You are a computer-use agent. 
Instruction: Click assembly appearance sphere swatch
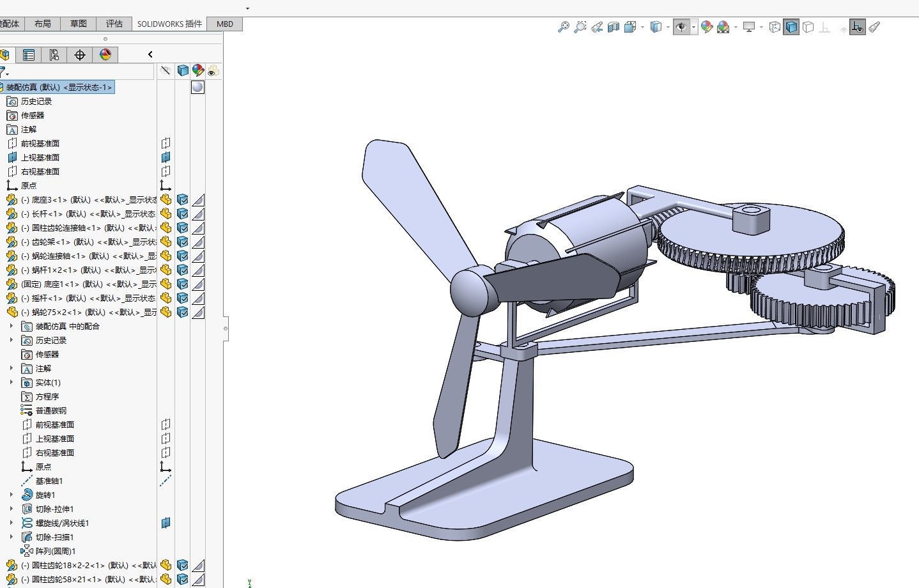[x=197, y=87]
